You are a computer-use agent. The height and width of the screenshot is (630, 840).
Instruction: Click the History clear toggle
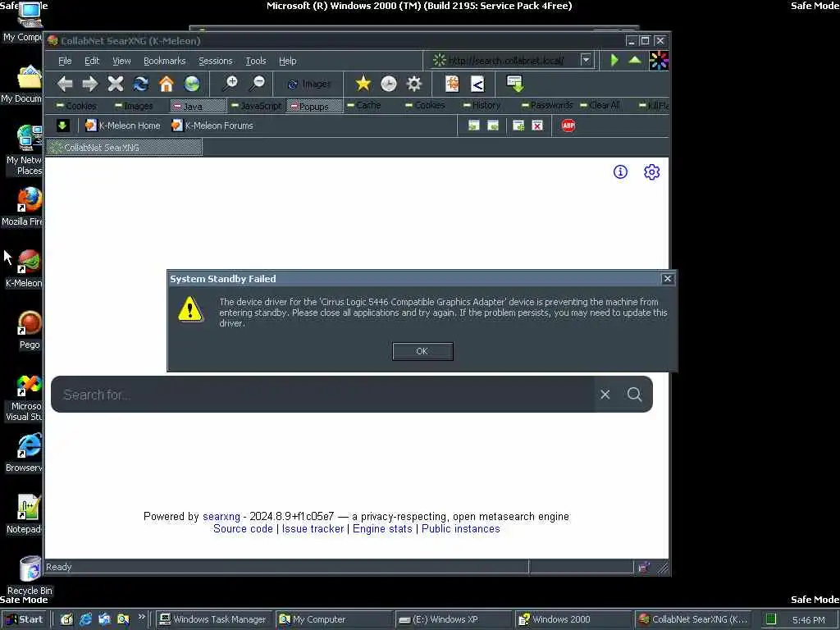pos(482,105)
